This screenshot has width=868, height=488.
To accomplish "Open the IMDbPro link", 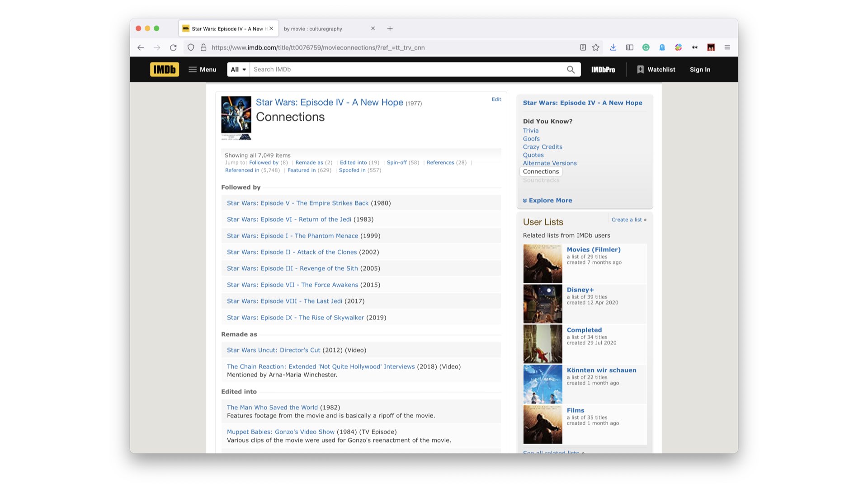I will tap(603, 70).
